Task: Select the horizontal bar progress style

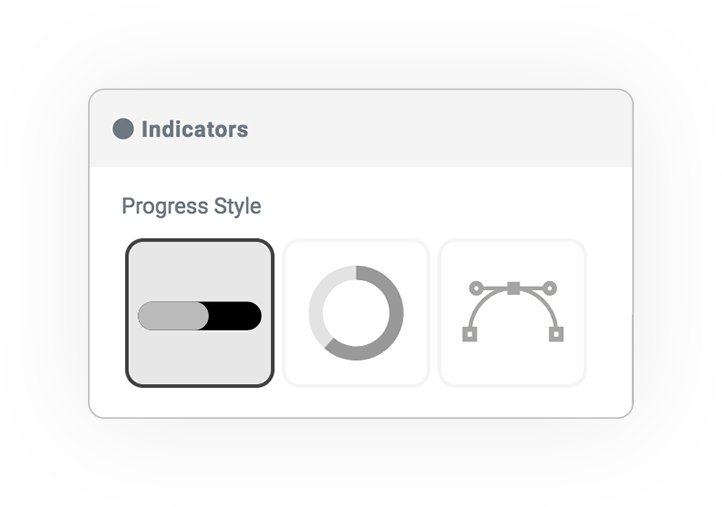Action: [200, 313]
